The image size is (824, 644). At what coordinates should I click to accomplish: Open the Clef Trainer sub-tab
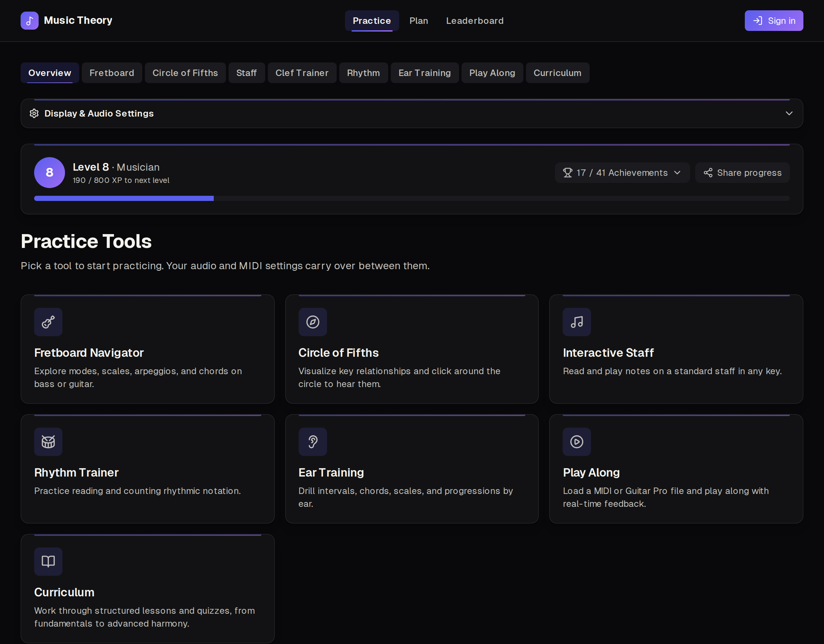click(x=302, y=73)
